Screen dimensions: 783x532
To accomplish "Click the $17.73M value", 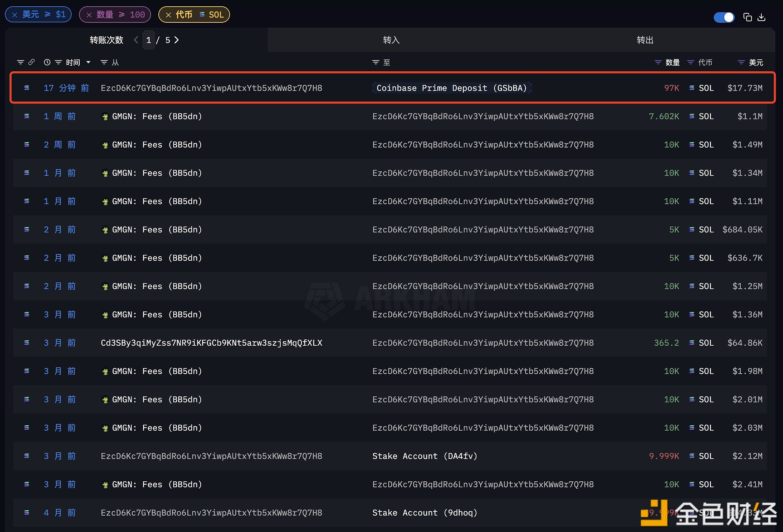I will coord(745,88).
